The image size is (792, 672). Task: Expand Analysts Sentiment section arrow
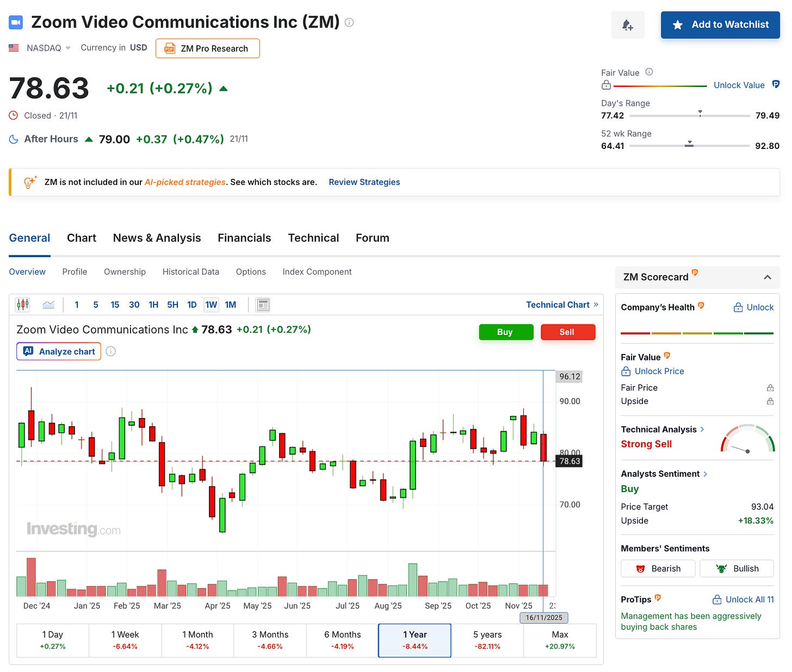706,474
